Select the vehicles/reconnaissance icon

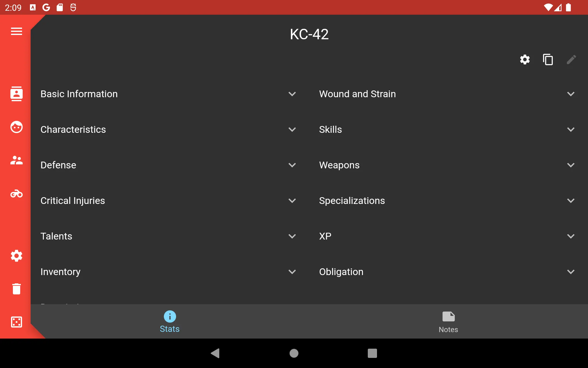point(16,194)
